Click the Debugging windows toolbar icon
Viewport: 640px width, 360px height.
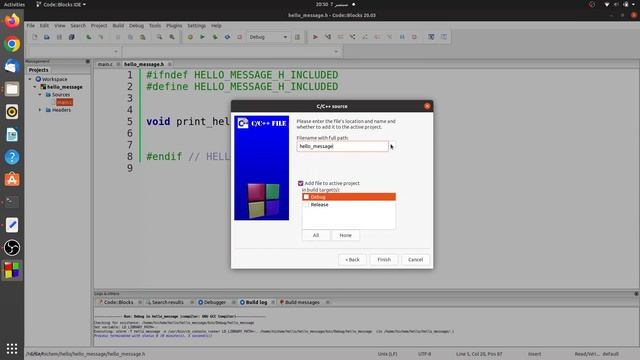tap(431, 37)
